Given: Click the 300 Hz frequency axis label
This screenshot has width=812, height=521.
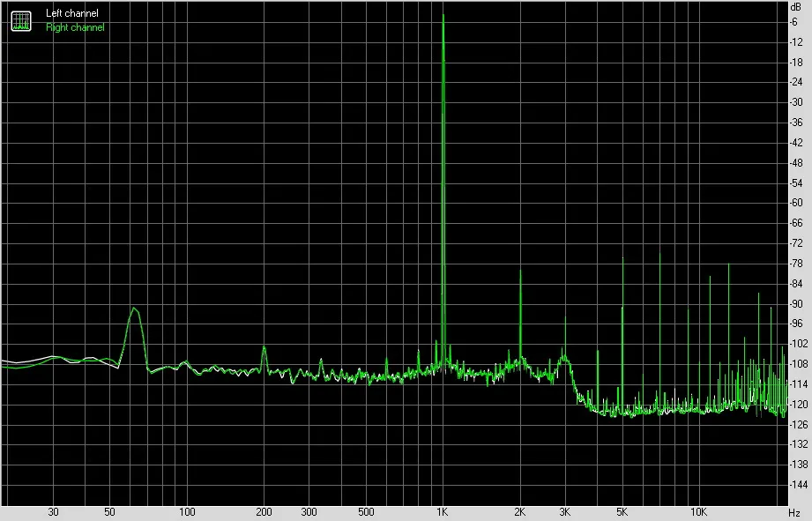Looking at the screenshot, I should coord(309,512).
